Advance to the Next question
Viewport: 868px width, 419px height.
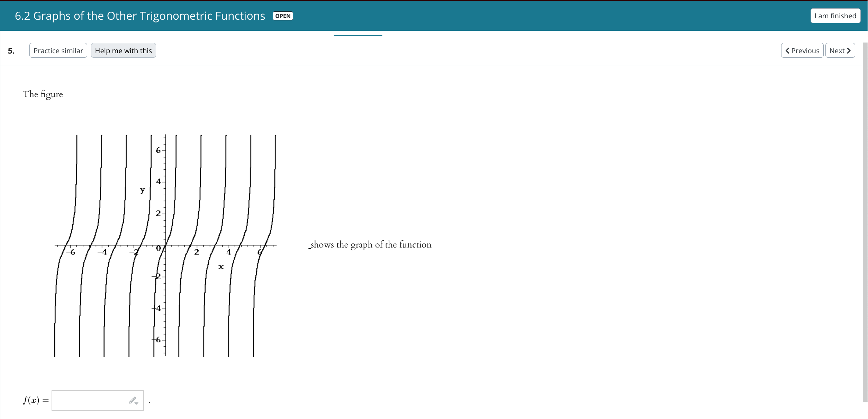pos(840,51)
